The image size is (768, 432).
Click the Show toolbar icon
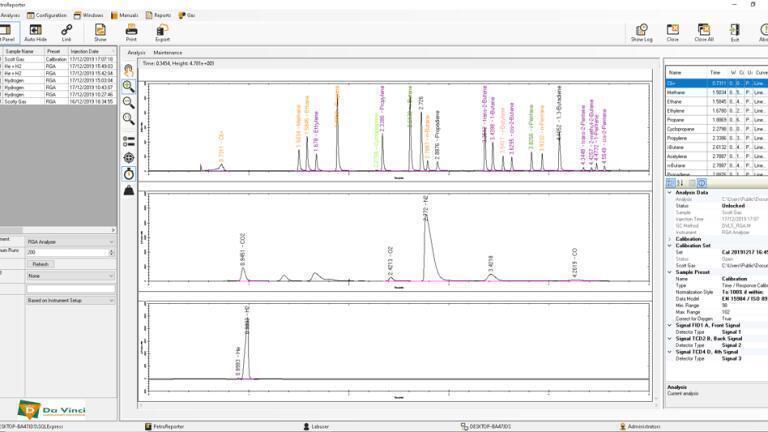tap(100, 30)
